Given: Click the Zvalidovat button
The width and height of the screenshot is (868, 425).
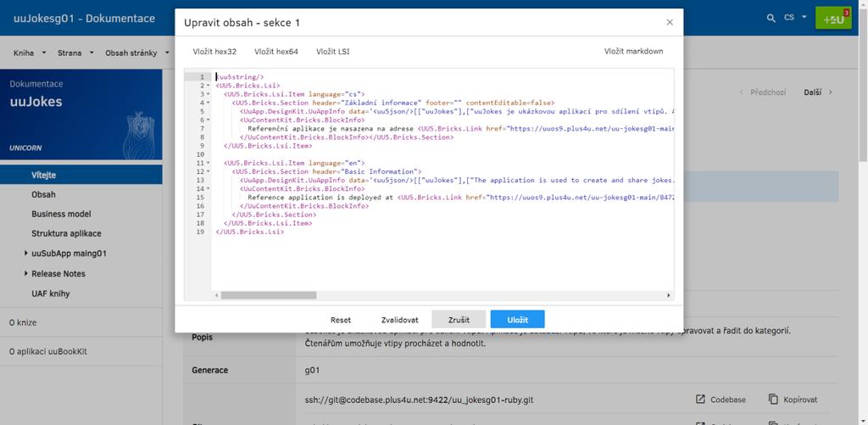Looking at the screenshot, I should pos(400,320).
